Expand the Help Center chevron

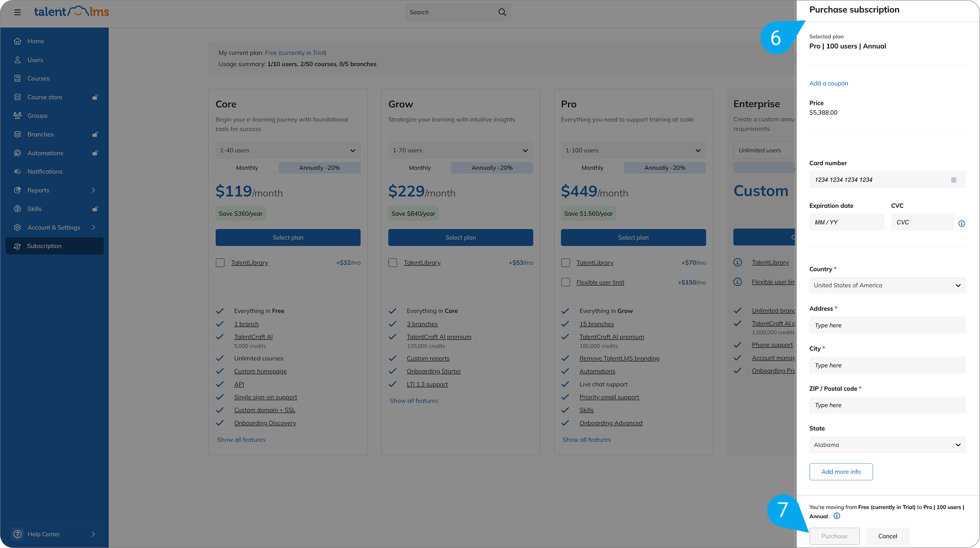pos(93,534)
